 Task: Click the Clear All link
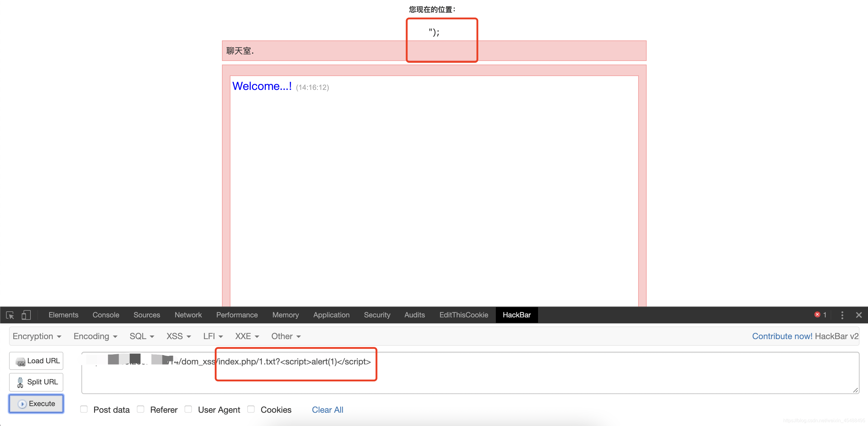(327, 410)
